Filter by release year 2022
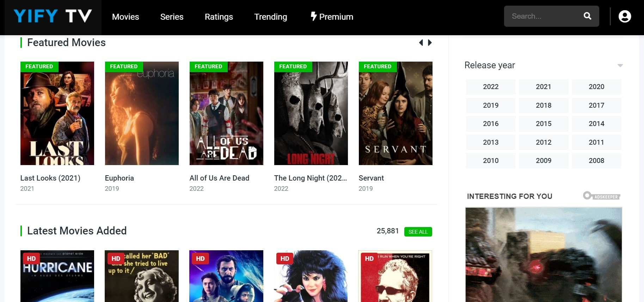The image size is (644, 302). (491, 87)
